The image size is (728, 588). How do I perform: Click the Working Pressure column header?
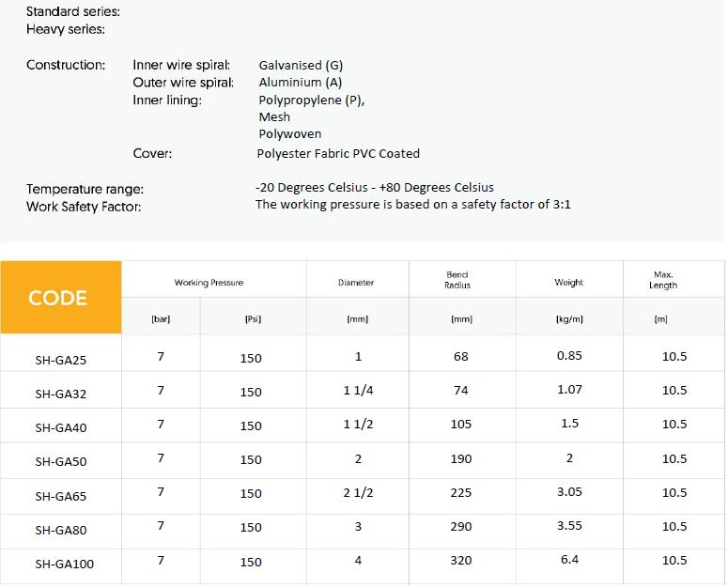click(209, 283)
